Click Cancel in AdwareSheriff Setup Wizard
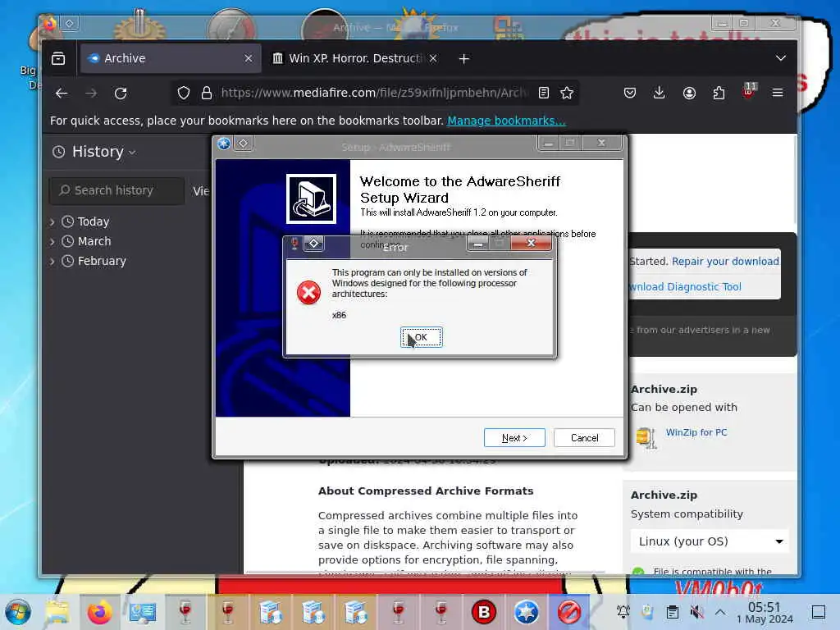The width and height of the screenshot is (840, 630). 584,438
